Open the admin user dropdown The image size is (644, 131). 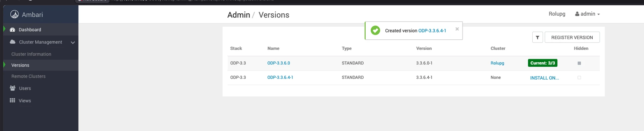click(588, 14)
